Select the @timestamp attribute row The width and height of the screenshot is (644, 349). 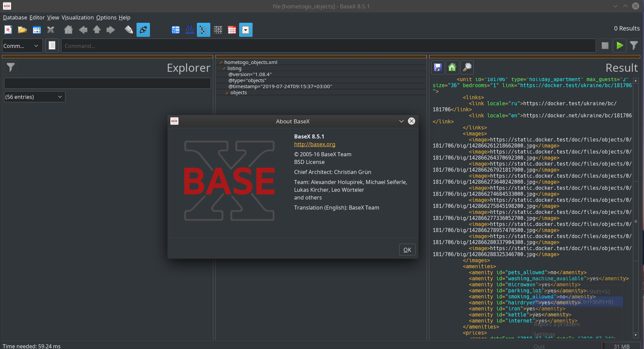(280, 86)
